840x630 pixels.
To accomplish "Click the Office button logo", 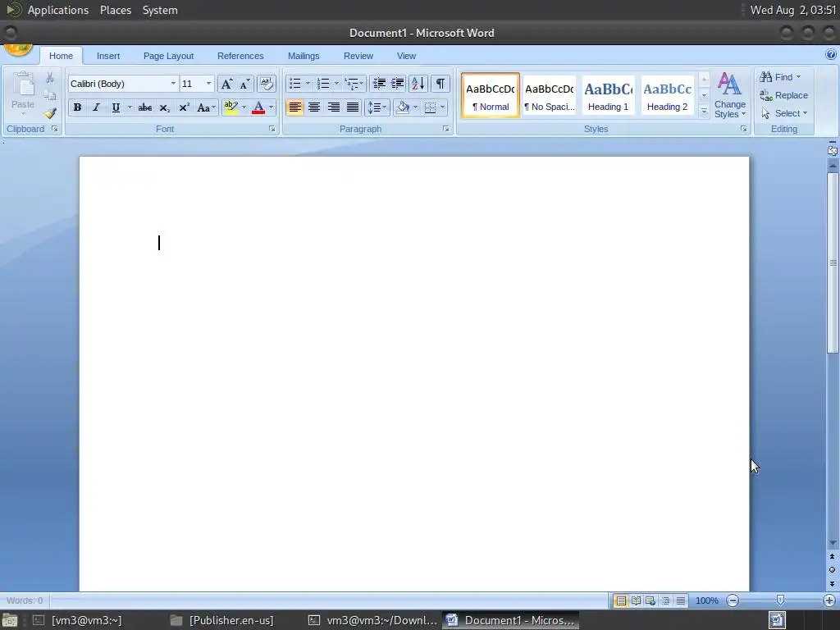I will coord(18,50).
